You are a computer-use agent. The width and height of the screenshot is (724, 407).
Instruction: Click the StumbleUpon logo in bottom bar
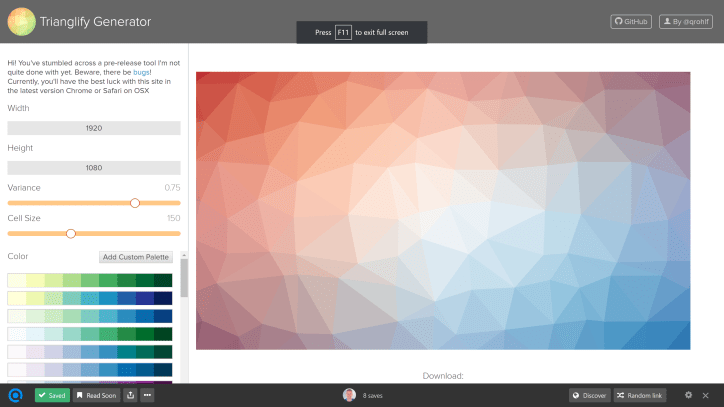tap(15, 395)
